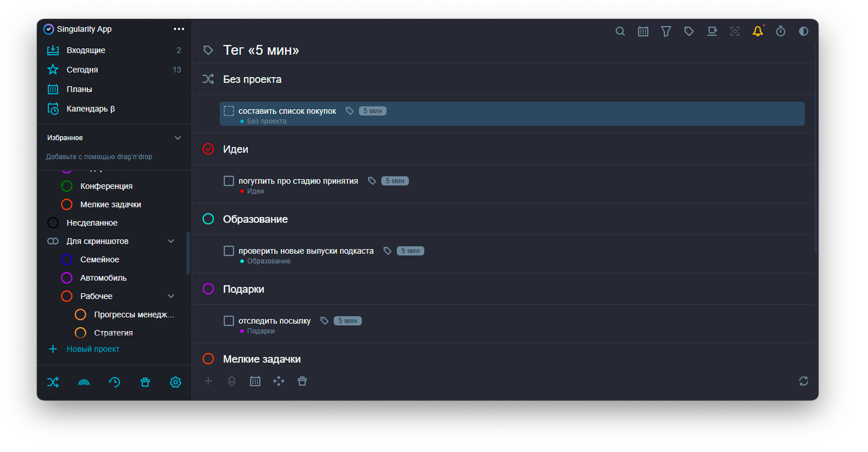868x452 pixels.
Task: Check the task отследить посылку
Action: 229,321
